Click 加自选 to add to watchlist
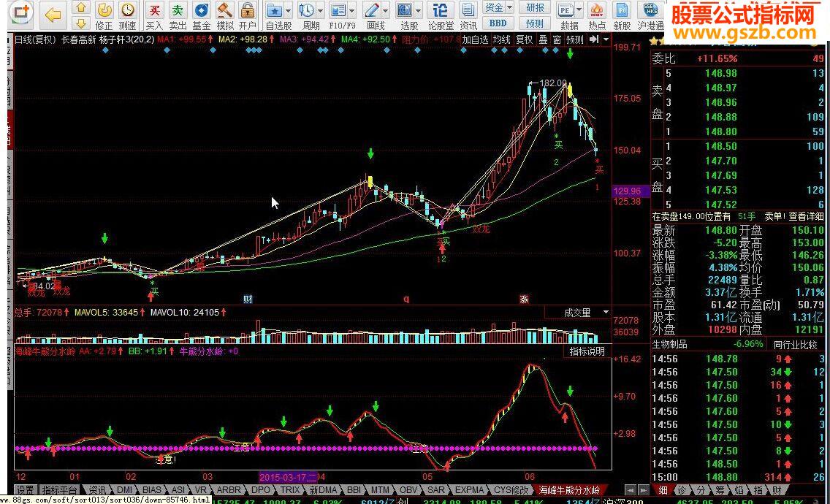 (476, 39)
